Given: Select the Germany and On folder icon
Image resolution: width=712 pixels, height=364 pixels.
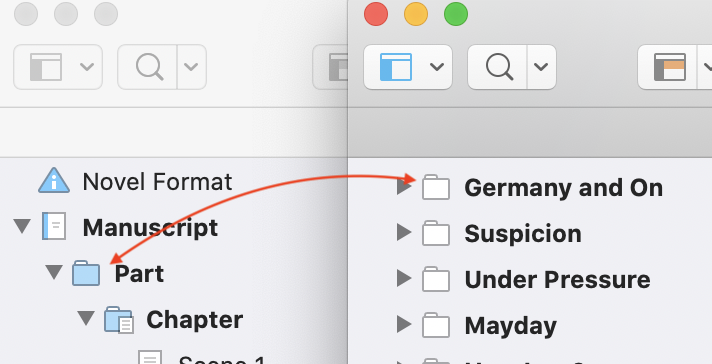Looking at the screenshot, I should [x=436, y=187].
